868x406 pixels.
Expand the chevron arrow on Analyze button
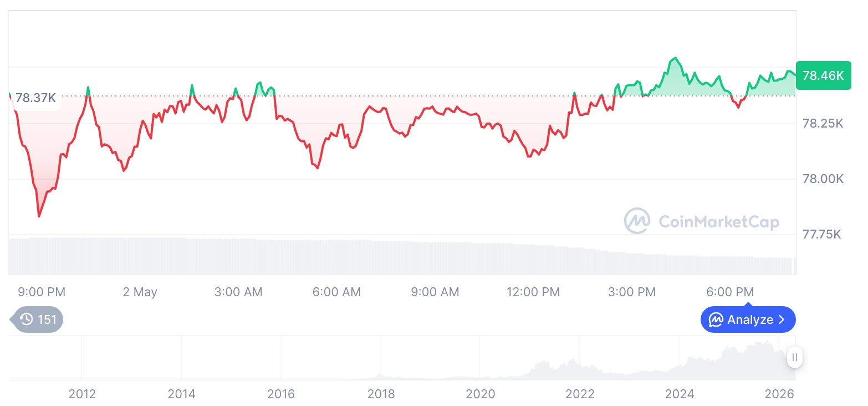coord(782,319)
